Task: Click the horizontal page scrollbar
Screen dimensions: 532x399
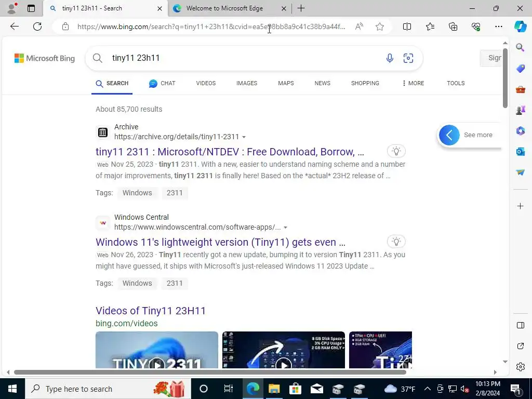Action: (x=210, y=372)
